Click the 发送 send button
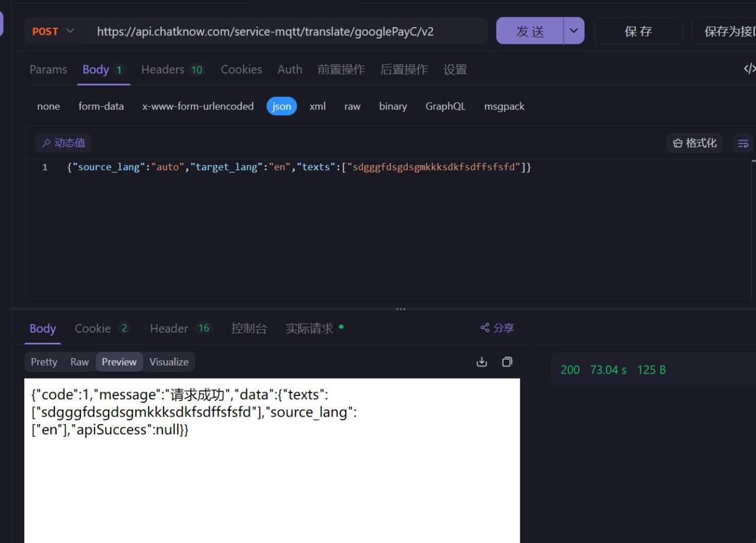 point(530,31)
